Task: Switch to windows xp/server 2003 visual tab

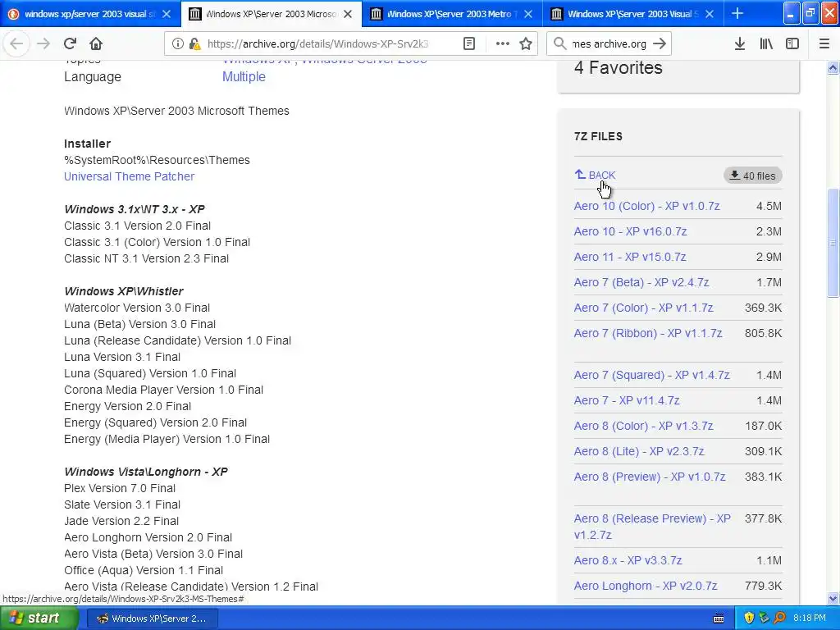Action: click(x=90, y=14)
